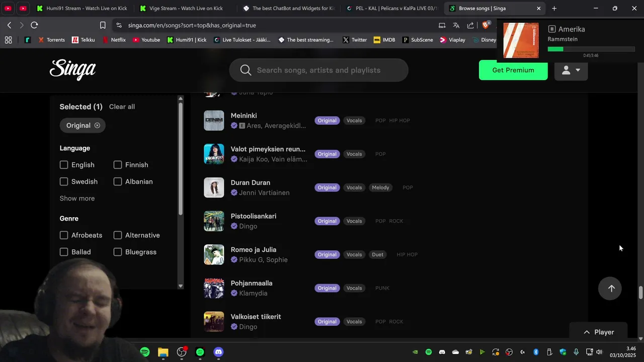Click the page vertical scrollbar thumb
The width and height of the screenshot is (644, 362).
click(x=640, y=293)
